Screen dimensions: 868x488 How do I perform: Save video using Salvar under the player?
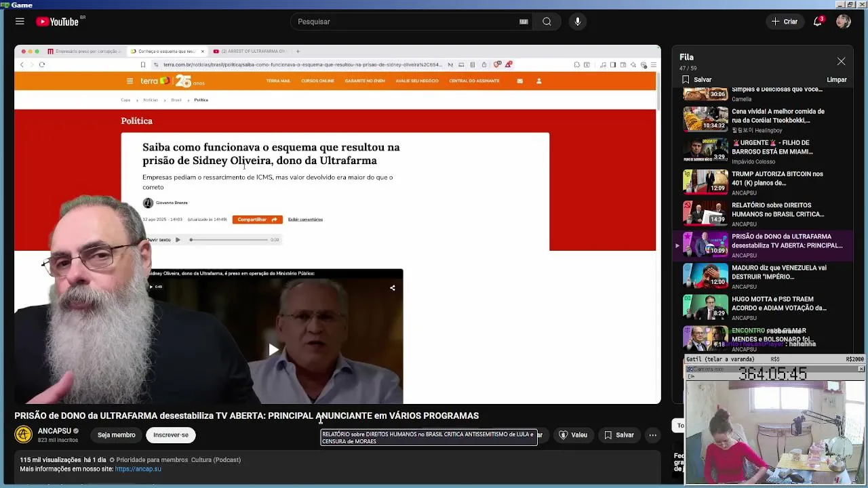[x=618, y=435]
